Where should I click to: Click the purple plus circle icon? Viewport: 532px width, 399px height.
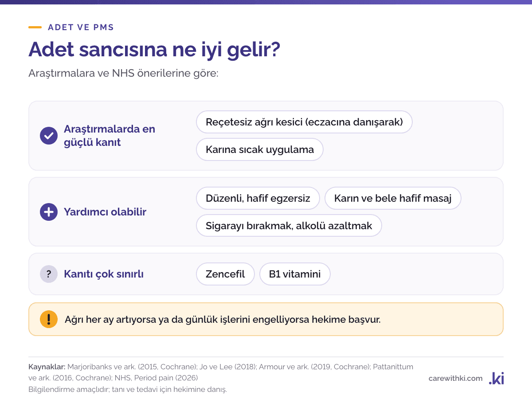coord(49,212)
